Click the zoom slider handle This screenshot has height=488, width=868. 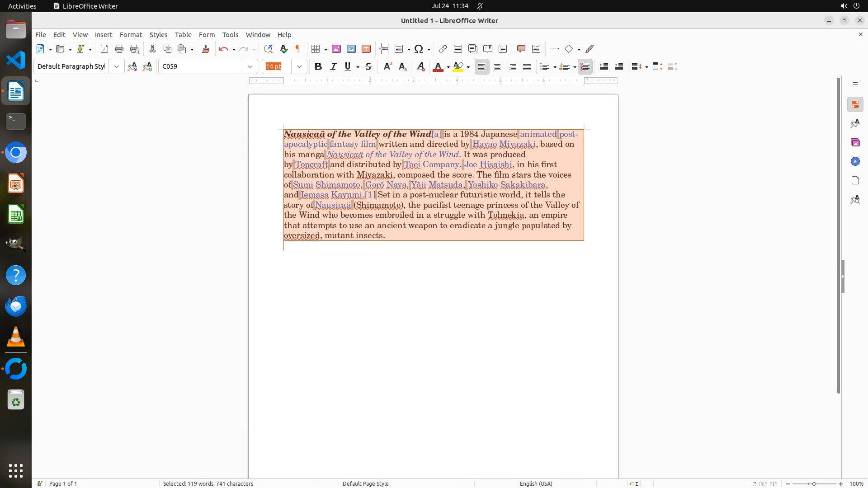814,483
